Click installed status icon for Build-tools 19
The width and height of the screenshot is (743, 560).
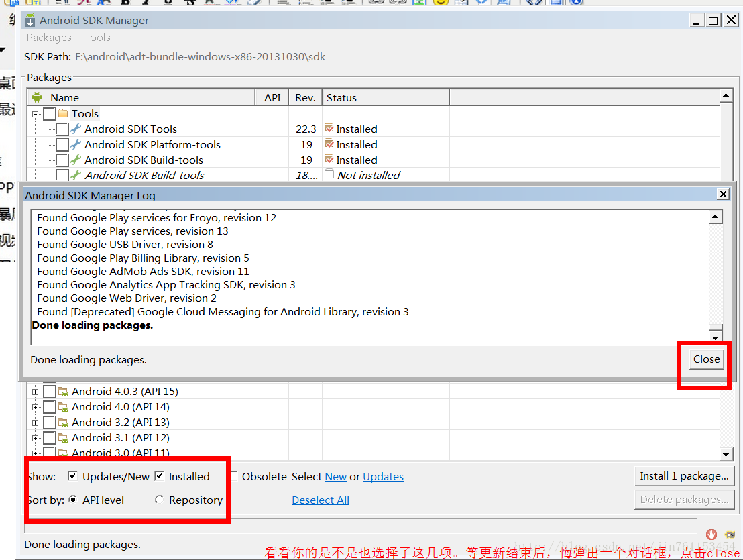click(329, 159)
